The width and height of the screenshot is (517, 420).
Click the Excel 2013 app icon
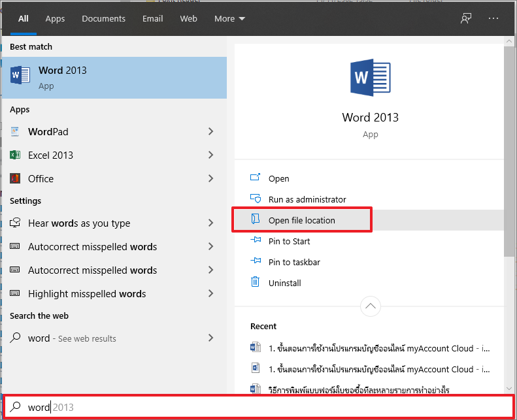coord(15,155)
